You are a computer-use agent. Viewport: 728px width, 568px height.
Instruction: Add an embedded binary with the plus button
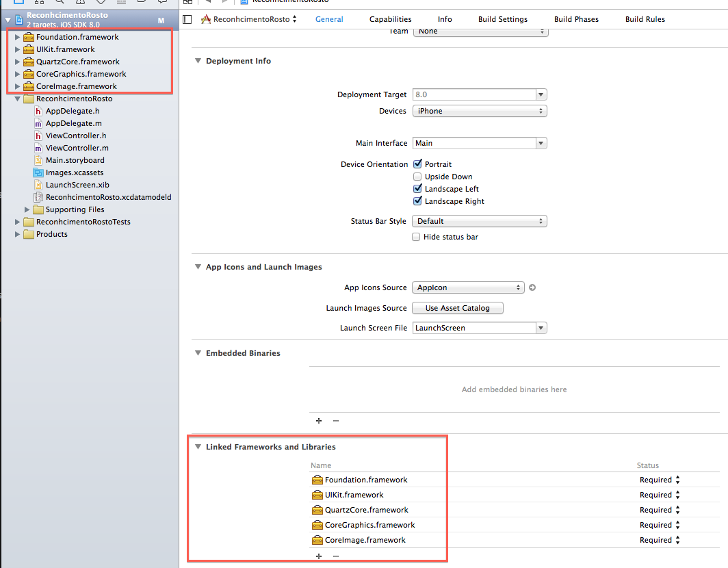(x=319, y=421)
